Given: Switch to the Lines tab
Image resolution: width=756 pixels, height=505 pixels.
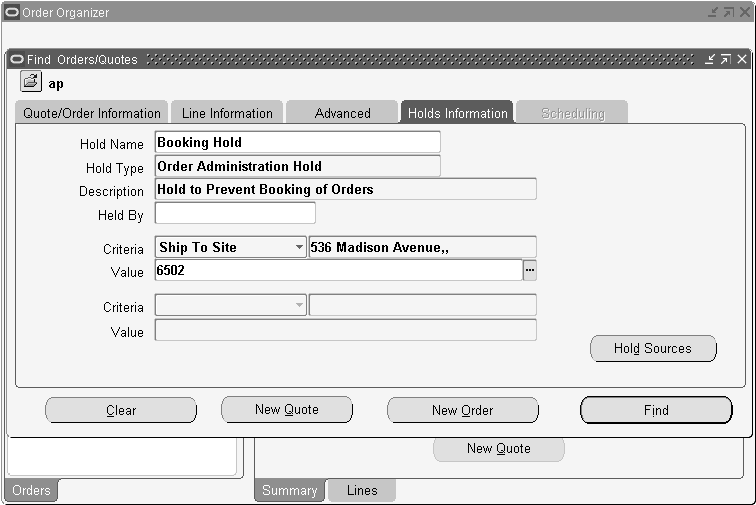Looking at the screenshot, I should pyautogui.click(x=362, y=490).
